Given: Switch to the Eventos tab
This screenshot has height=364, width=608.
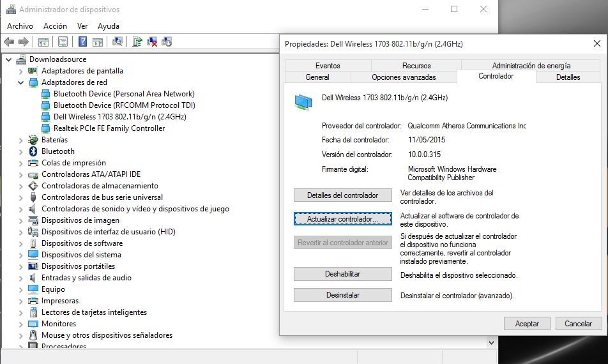Looking at the screenshot, I should 328,66.
